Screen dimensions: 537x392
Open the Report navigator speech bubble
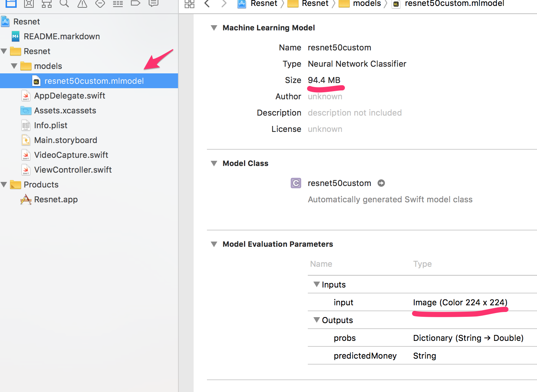tap(153, 4)
